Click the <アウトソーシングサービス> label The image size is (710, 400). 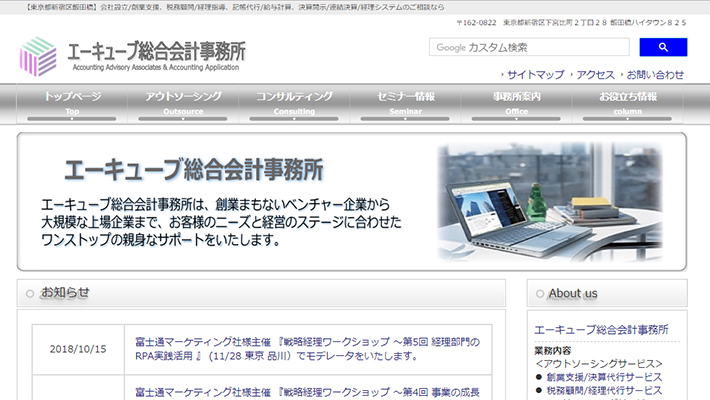pyautogui.click(x=599, y=364)
